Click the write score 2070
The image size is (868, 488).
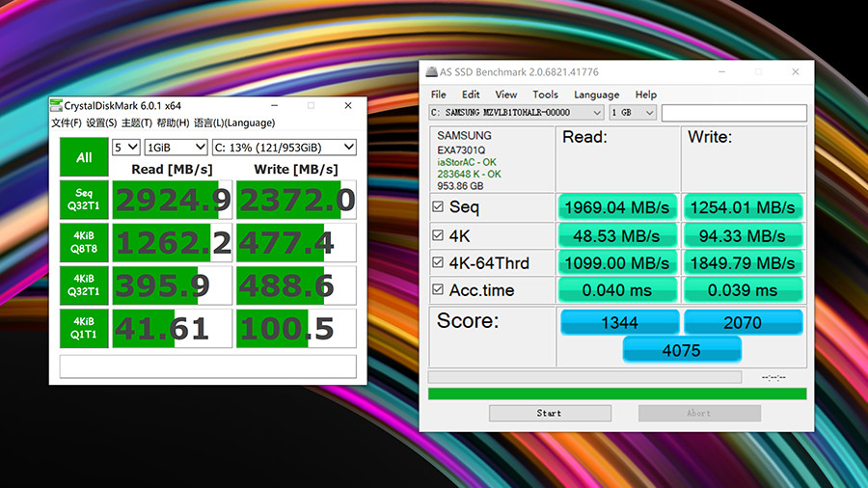[743, 322]
